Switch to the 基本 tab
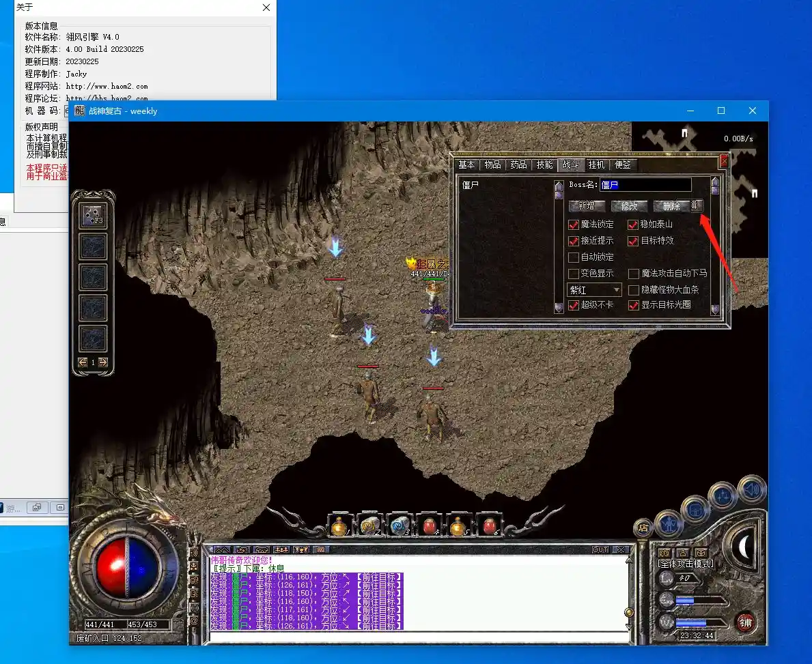The image size is (812, 664). [466, 164]
